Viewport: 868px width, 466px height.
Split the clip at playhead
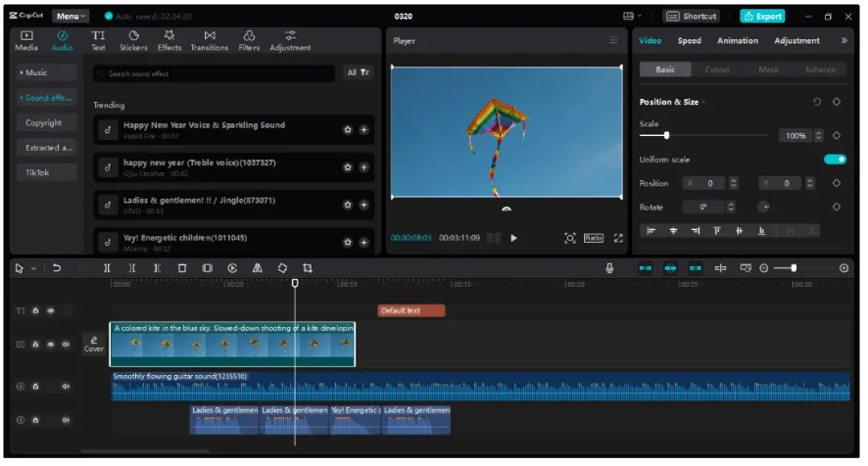(107, 268)
